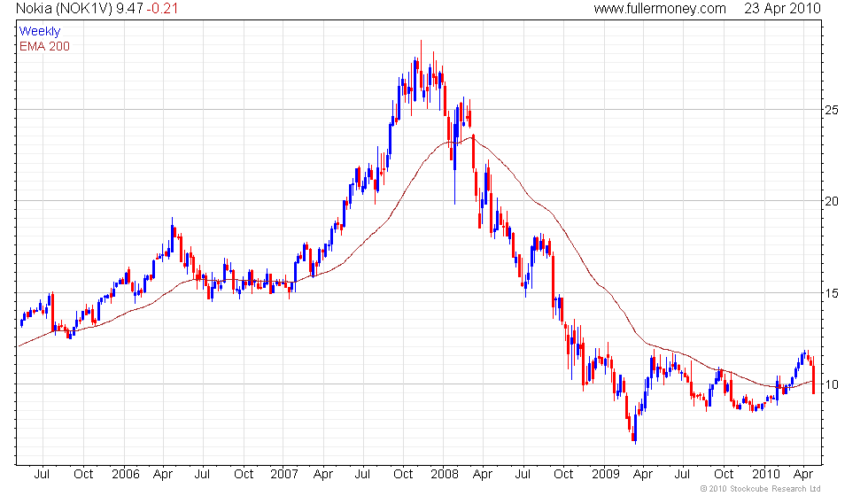868x496 pixels.
Task: Click the 2006 year axis label
Action: (126, 475)
